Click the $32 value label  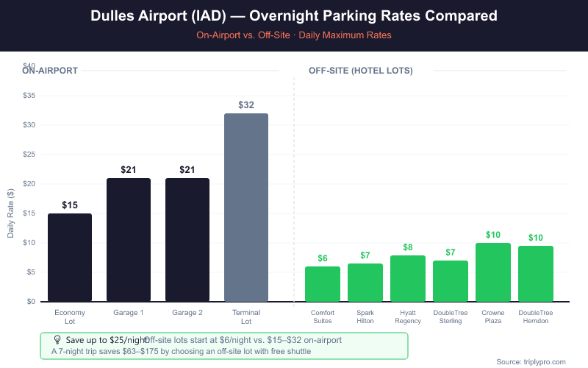(246, 105)
